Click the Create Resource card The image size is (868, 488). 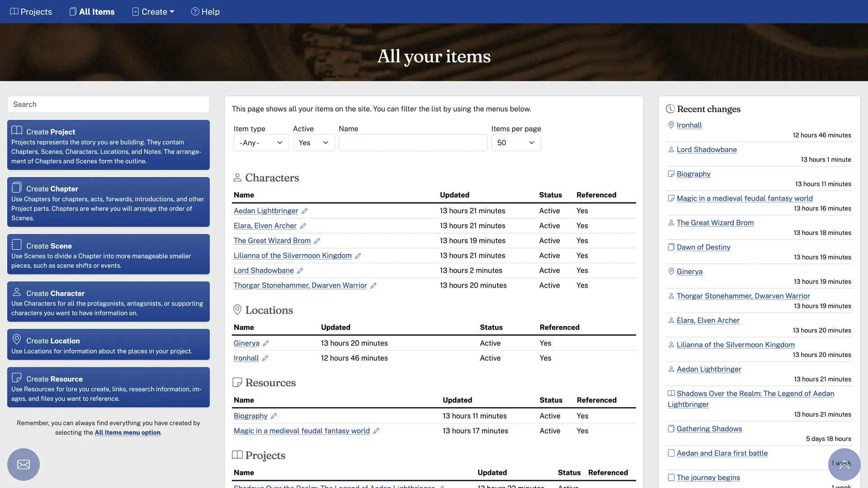pyautogui.click(x=108, y=387)
